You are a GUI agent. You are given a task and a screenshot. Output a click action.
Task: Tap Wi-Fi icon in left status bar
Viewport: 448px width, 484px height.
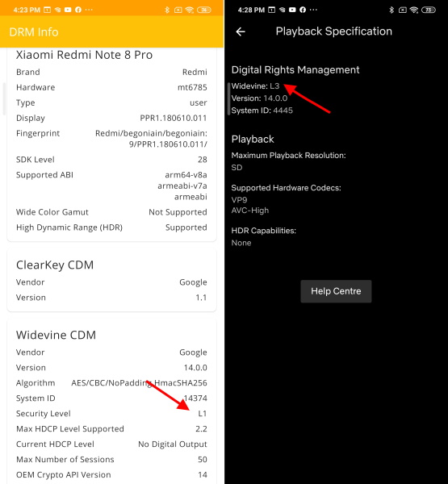pos(190,10)
